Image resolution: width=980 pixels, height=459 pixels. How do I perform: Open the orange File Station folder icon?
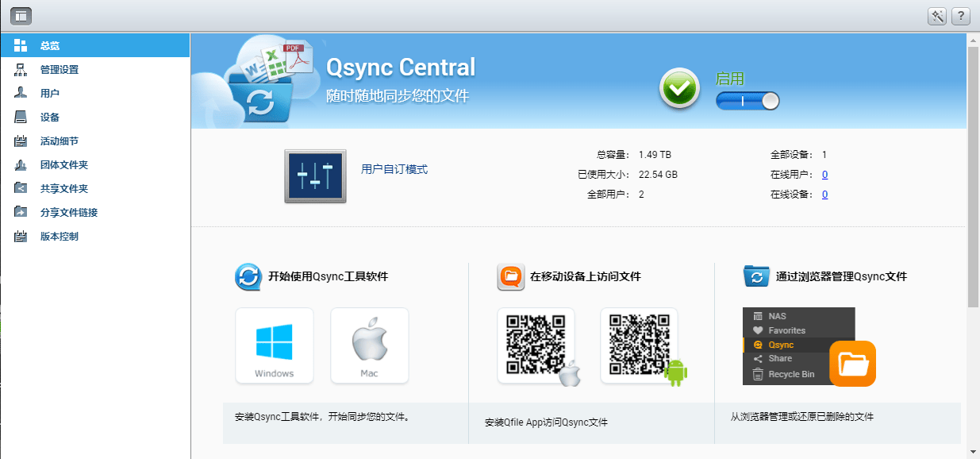[852, 363]
